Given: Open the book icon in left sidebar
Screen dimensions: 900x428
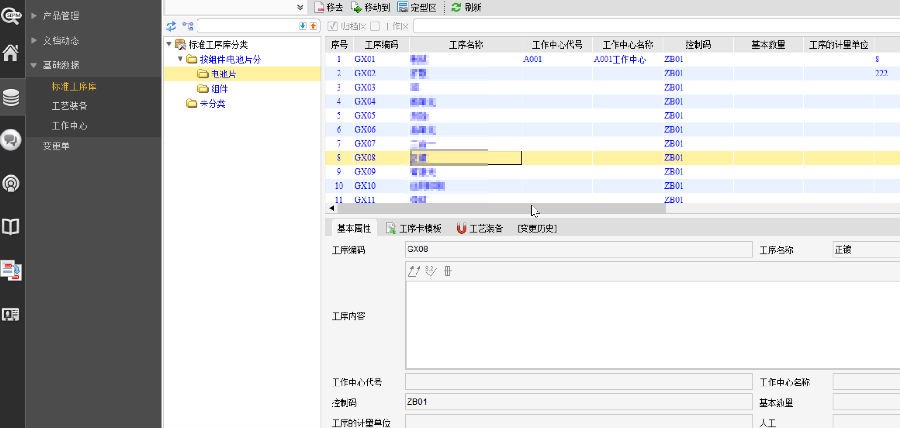Looking at the screenshot, I should click(x=12, y=227).
